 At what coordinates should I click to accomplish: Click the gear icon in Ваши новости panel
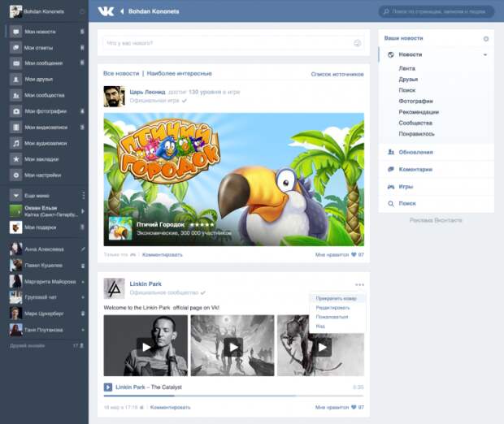click(x=486, y=38)
